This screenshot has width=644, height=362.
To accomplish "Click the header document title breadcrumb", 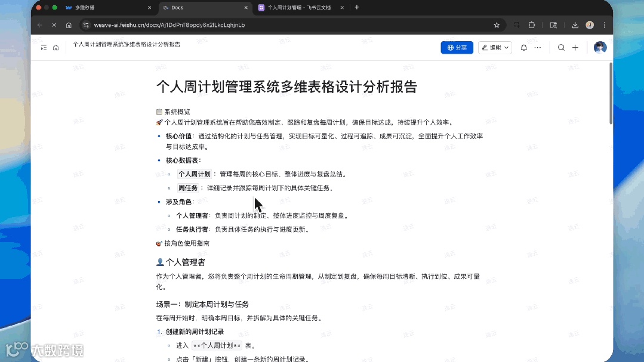I will pyautogui.click(x=127, y=44).
